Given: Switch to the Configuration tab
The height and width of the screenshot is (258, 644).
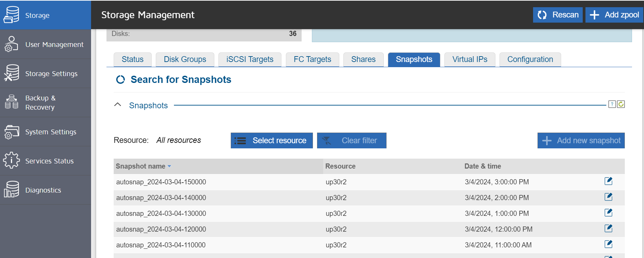Looking at the screenshot, I should coord(530,60).
